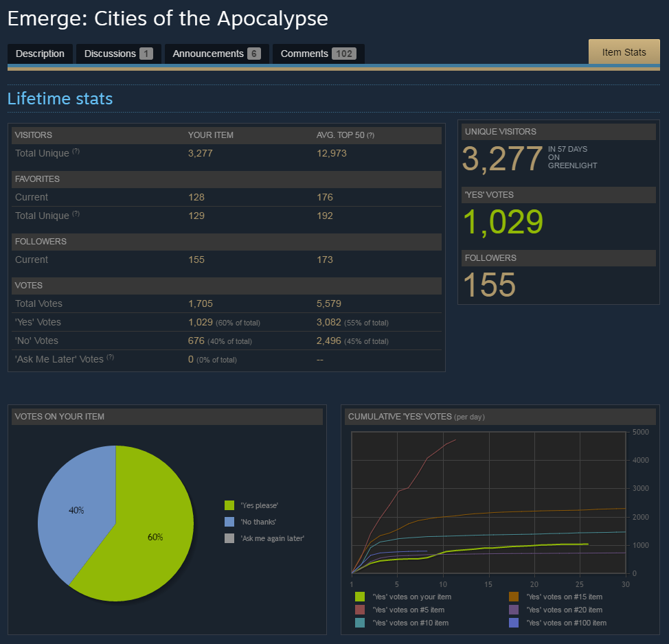Click the 5,579 average total votes value
669x644 pixels.
pyautogui.click(x=329, y=303)
